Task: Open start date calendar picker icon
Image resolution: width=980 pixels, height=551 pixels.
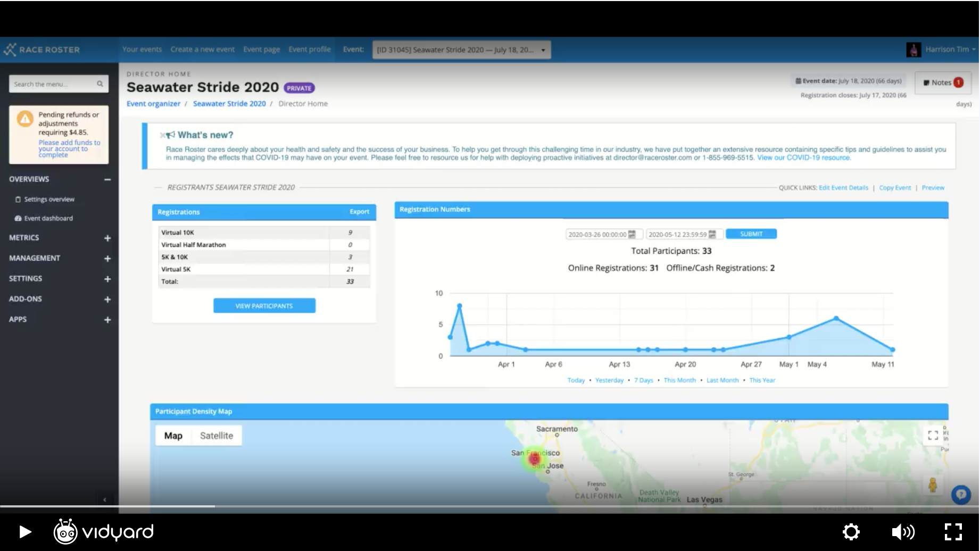Action: pos(632,235)
